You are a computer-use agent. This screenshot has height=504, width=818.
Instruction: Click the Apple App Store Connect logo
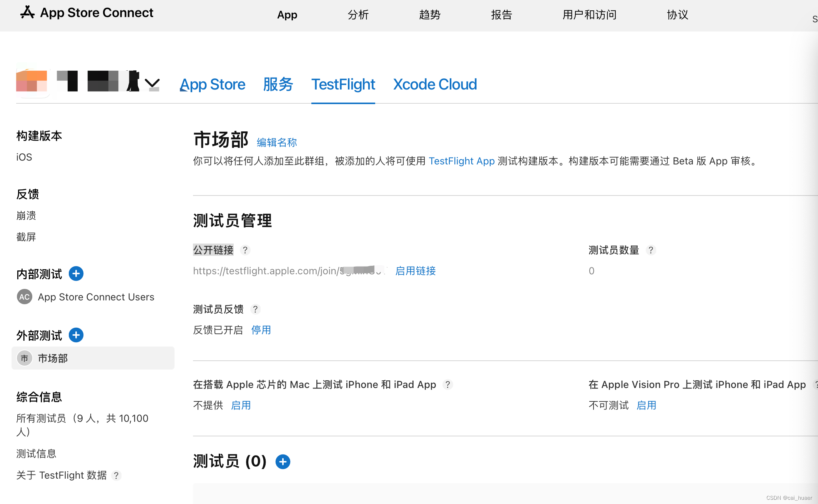pos(27,13)
